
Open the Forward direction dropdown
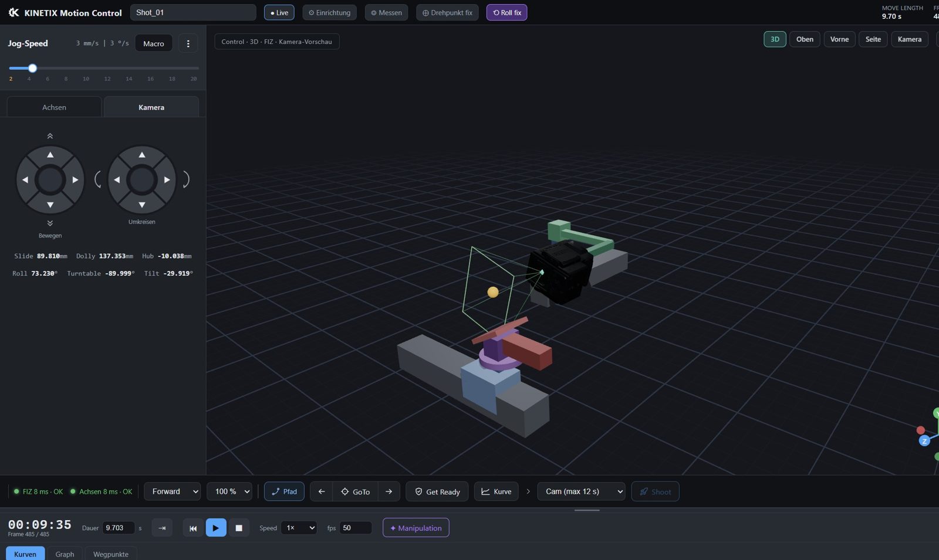(173, 491)
